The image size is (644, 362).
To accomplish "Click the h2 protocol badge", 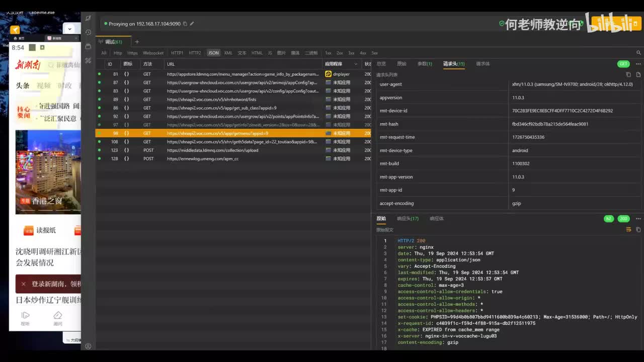I will click(609, 219).
